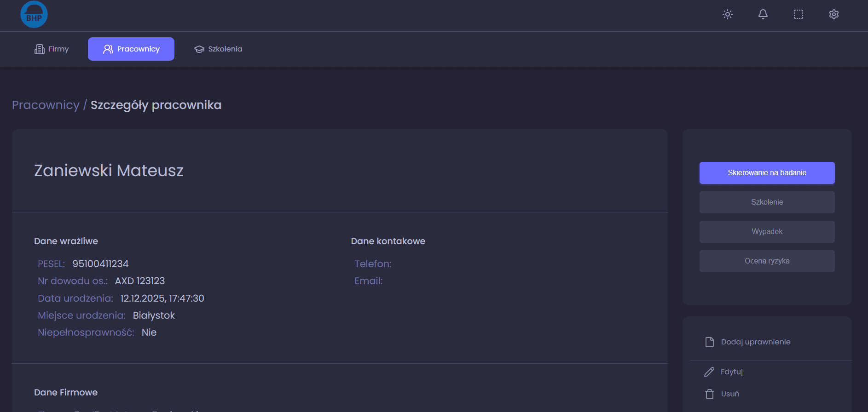Open notifications via the bell icon
This screenshot has width=868, height=412.
[x=763, y=14]
